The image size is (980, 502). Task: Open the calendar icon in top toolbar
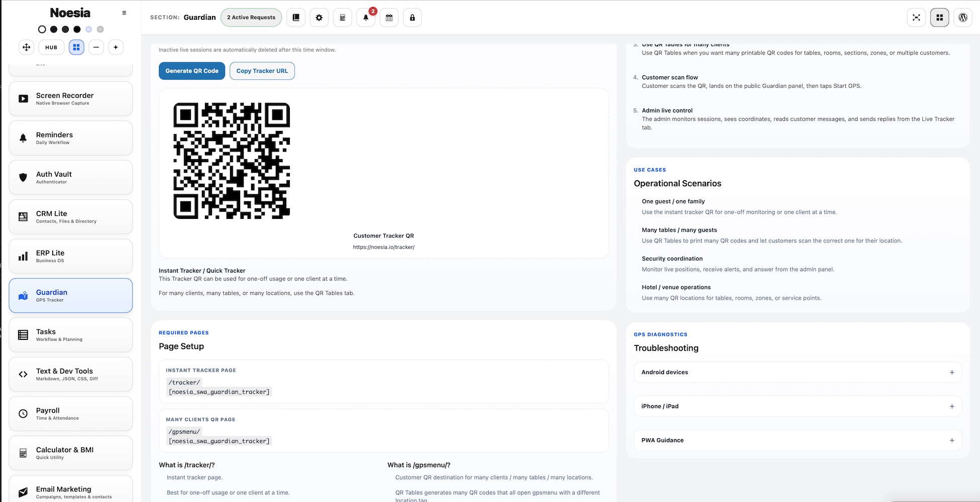point(389,18)
